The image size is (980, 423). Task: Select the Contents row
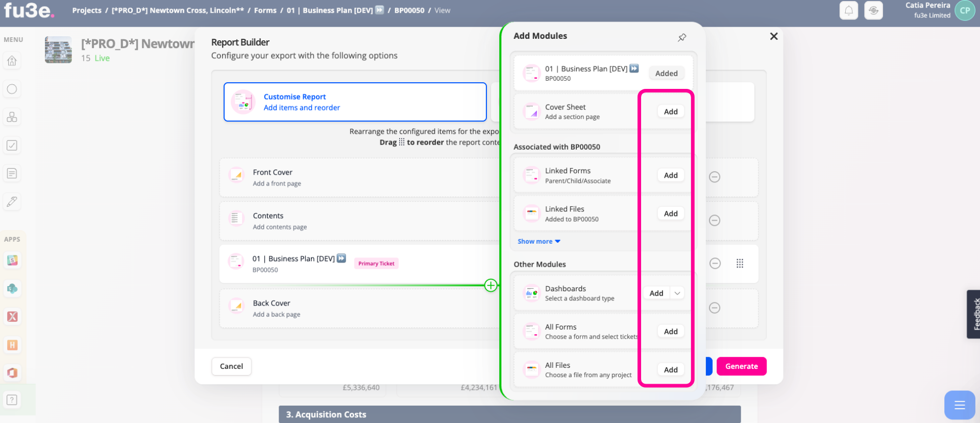point(360,221)
